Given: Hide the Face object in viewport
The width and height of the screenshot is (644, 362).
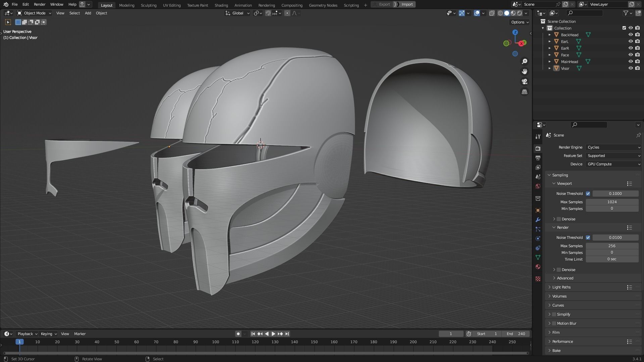Looking at the screenshot, I should pos(631,55).
